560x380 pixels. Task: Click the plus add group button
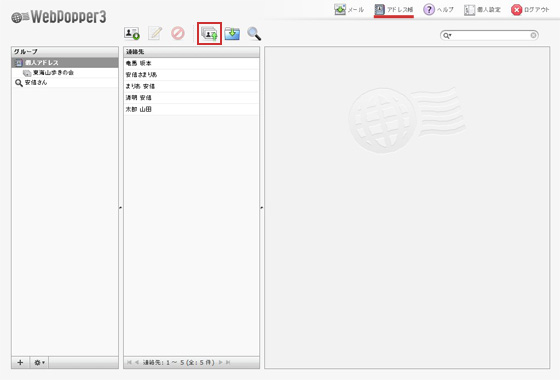coord(20,362)
